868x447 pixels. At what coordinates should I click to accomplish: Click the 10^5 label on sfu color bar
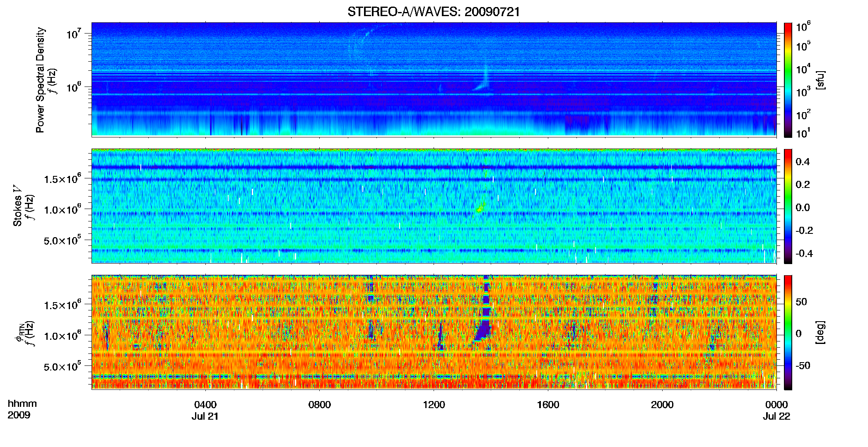[803, 46]
